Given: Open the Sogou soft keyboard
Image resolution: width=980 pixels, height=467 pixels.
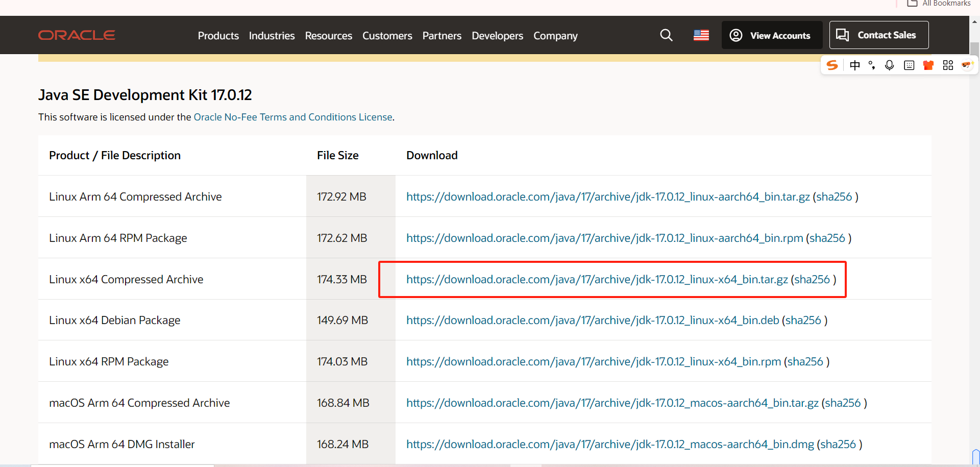Looking at the screenshot, I should pos(909,65).
